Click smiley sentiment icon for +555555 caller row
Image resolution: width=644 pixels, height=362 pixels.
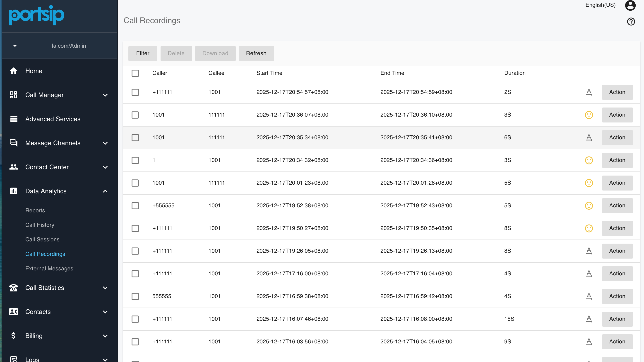coord(589,205)
